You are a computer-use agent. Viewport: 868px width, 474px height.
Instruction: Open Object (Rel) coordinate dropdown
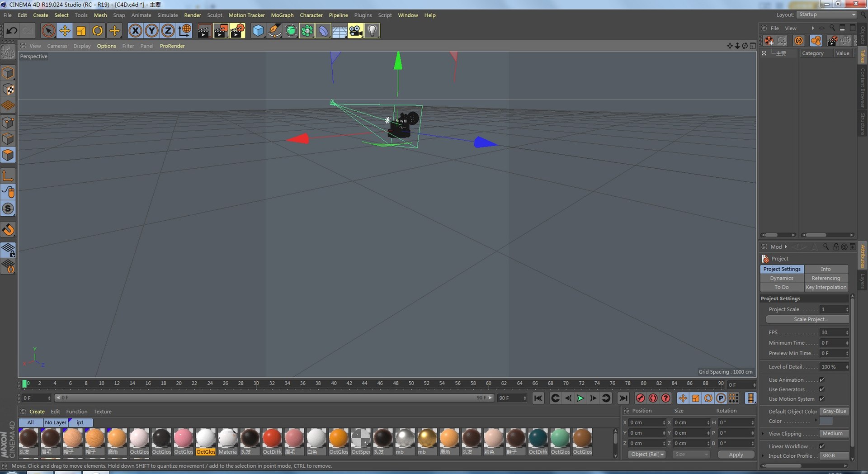(647, 455)
